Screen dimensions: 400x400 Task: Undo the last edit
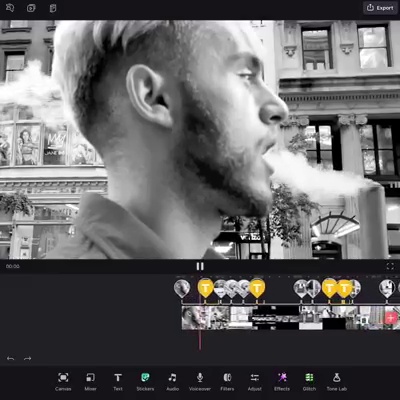tap(11, 359)
